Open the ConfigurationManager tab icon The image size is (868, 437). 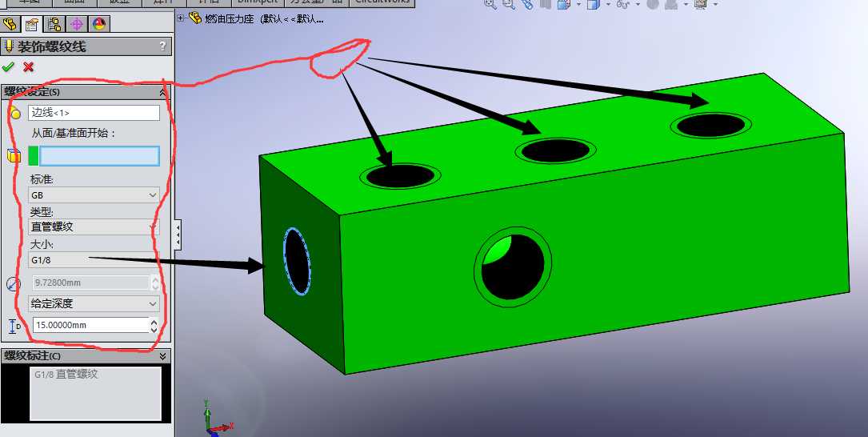pos(54,24)
